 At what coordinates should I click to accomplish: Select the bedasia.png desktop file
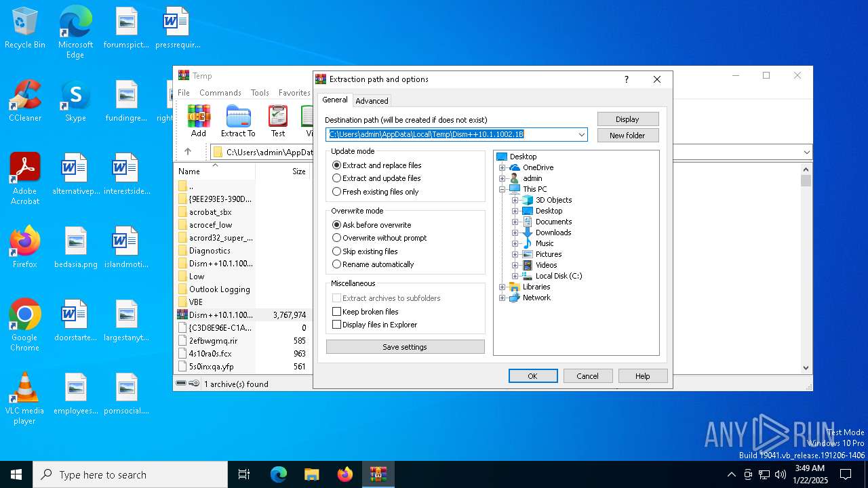pyautogui.click(x=76, y=247)
